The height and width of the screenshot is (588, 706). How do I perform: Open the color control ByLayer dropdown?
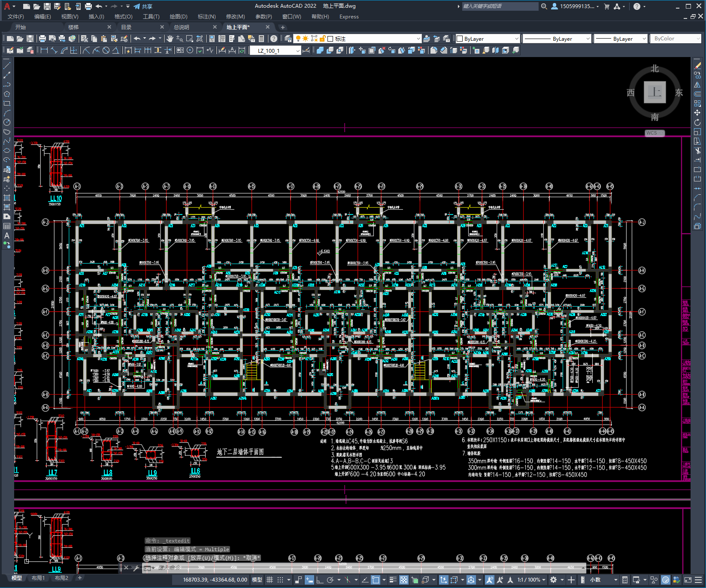pyautogui.click(x=488, y=39)
